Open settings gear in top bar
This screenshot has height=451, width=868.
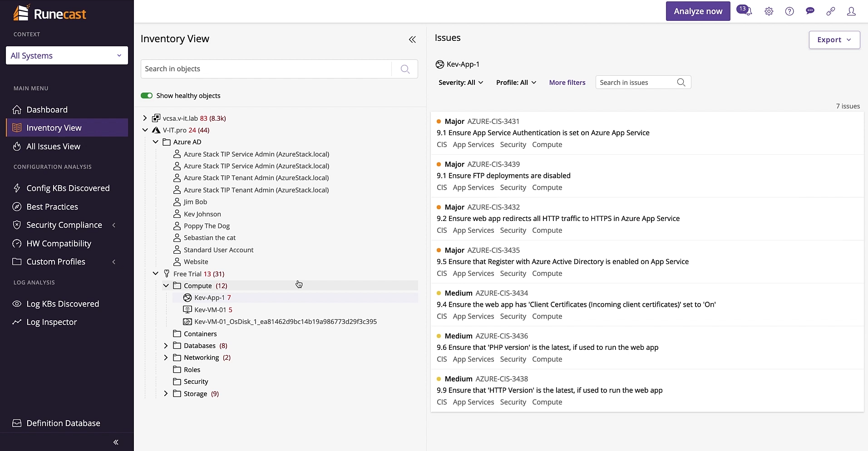click(769, 11)
